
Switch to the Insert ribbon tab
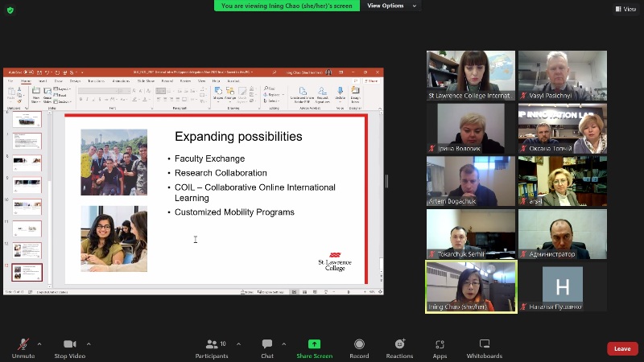[x=43, y=81]
